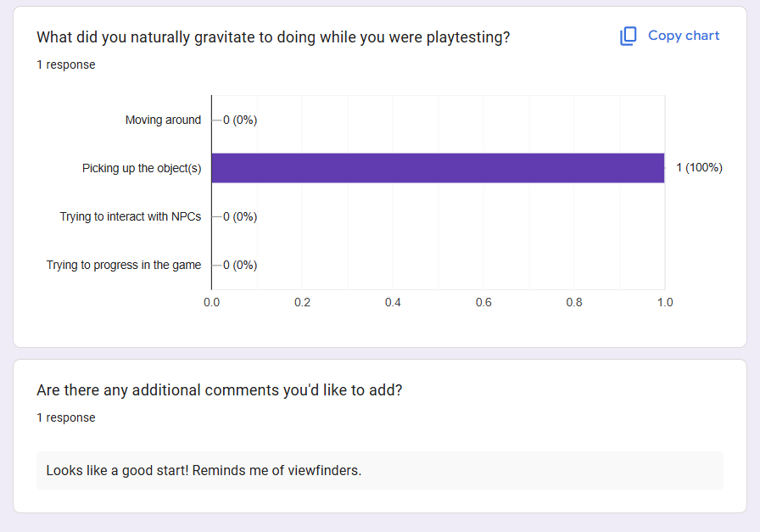Click the Copy chart icon

tap(629, 36)
